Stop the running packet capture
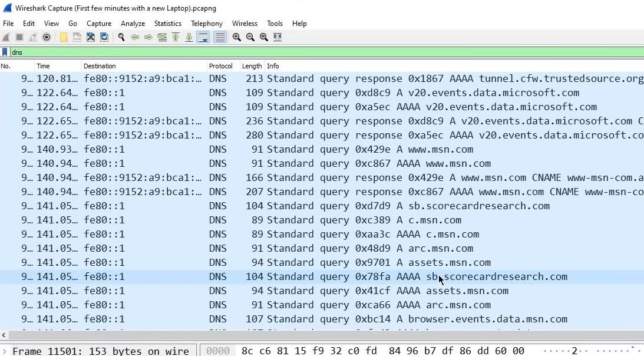 (x=19, y=37)
